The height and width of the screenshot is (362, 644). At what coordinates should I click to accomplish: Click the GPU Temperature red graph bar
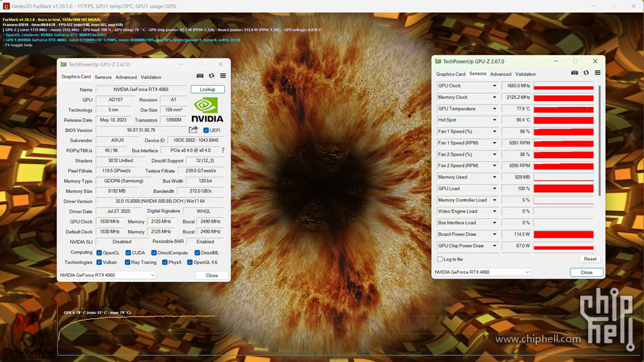(564, 109)
